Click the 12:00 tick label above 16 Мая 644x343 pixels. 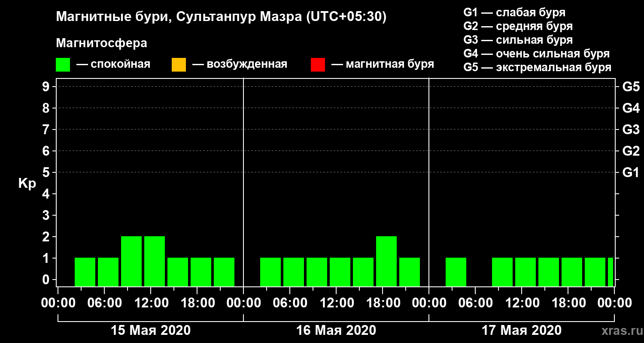tap(337, 303)
